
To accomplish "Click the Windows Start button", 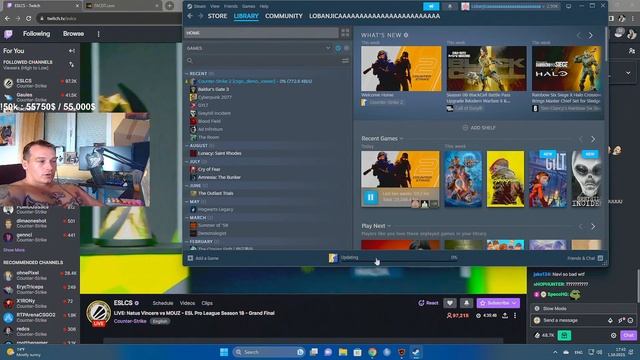I will [x=224, y=352].
